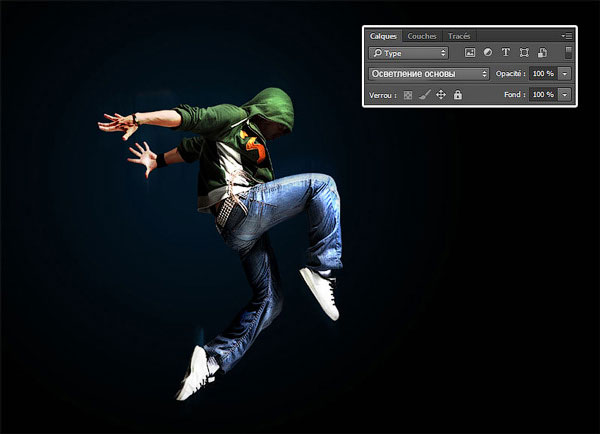Lock all with padlock icon
600x434 pixels.
pyautogui.click(x=458, y=95)
